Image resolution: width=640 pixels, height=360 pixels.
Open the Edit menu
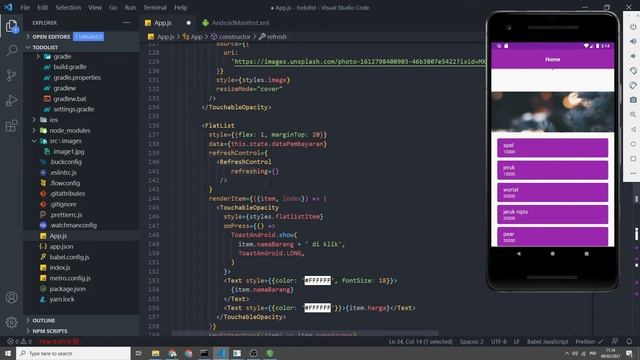pos(42,7)
